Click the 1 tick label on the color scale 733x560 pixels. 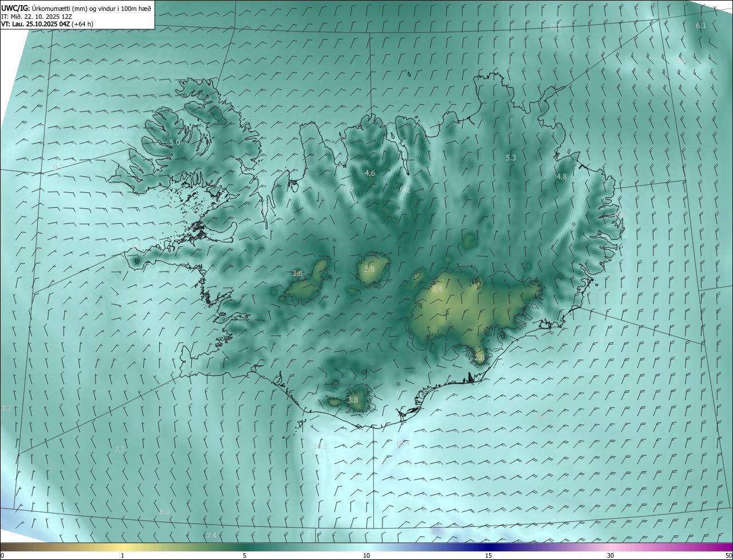click(123, 556)
